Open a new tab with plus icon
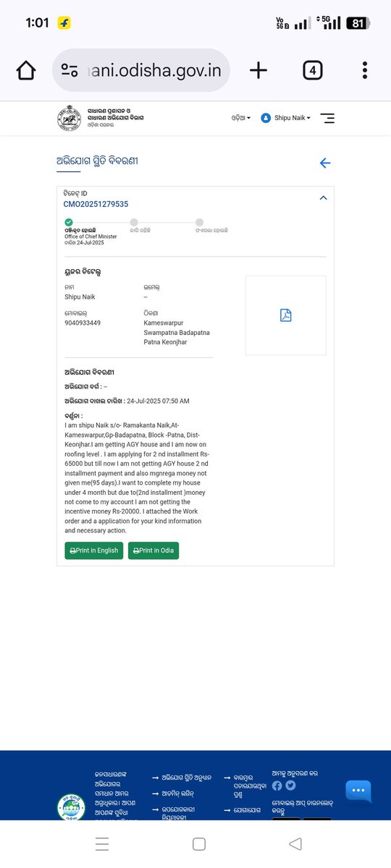 258,70
